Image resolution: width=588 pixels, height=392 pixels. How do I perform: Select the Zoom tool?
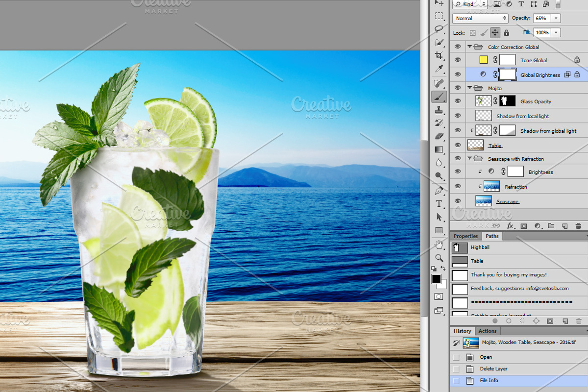click(439, 258)
